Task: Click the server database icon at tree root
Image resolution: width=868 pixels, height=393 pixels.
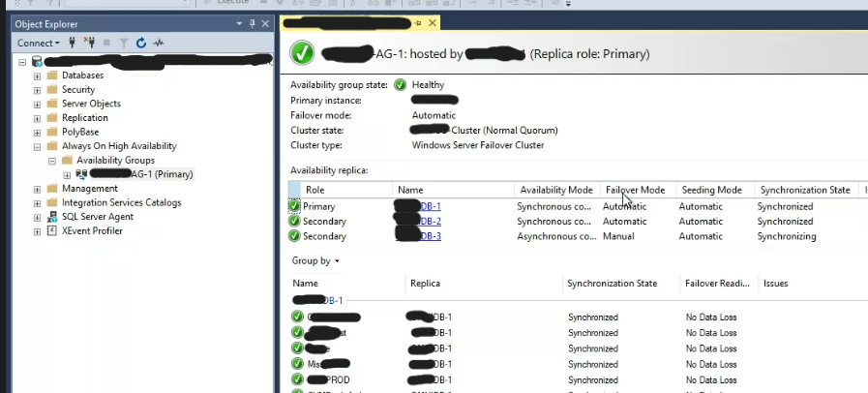Action: pos(38,61)
